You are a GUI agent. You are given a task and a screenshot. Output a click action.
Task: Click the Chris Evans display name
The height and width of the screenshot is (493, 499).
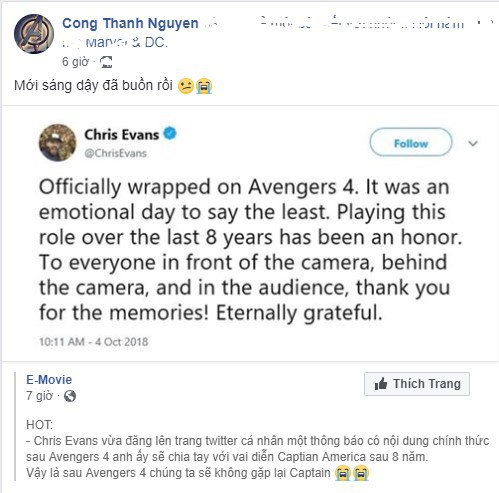point(122,135)
